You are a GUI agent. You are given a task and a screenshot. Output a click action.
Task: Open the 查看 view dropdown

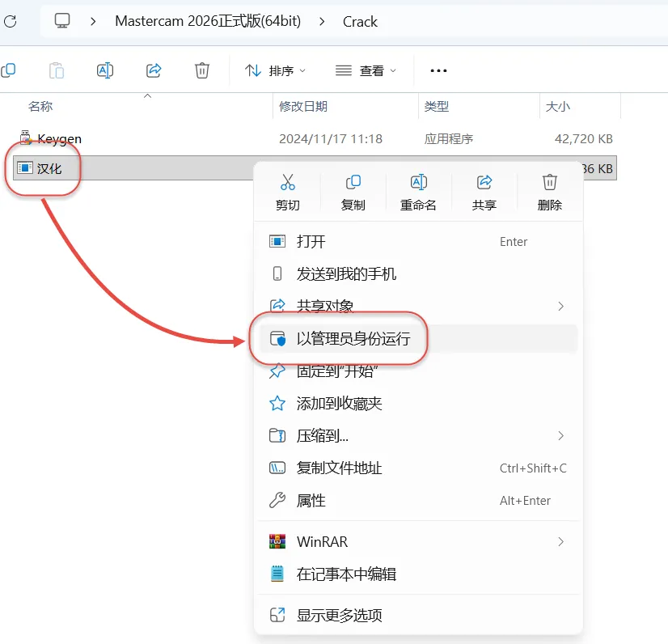click(x=366, y=70)
